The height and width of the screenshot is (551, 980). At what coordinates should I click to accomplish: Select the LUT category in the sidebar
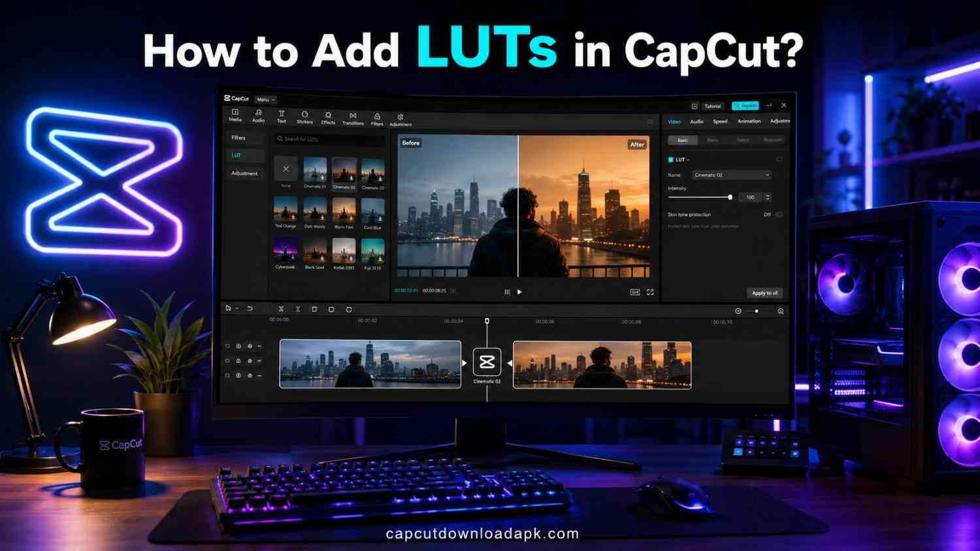[x=244, y=155]
